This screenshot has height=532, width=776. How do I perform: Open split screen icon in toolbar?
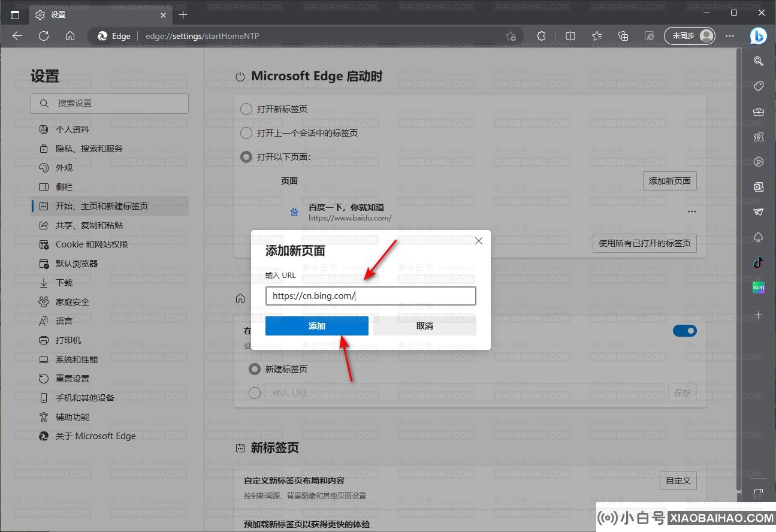pyautogui.click(x=570, y=36)
